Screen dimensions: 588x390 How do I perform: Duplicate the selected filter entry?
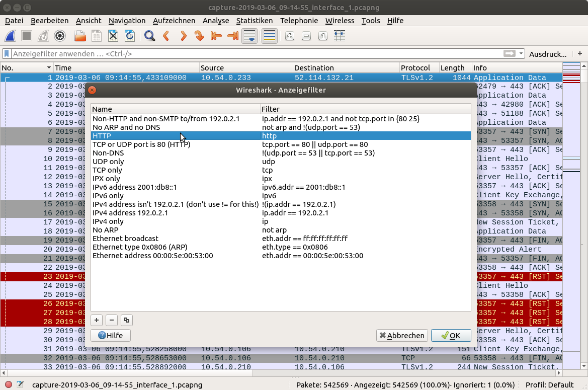point(126,320)
